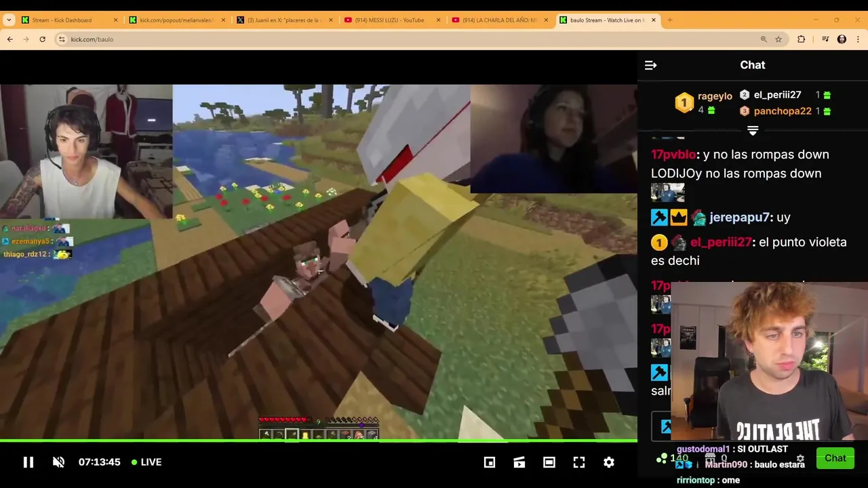Open rageylo's leaderboard profile
The width and height of the screenshot is (868, 488).
[715, 96]
